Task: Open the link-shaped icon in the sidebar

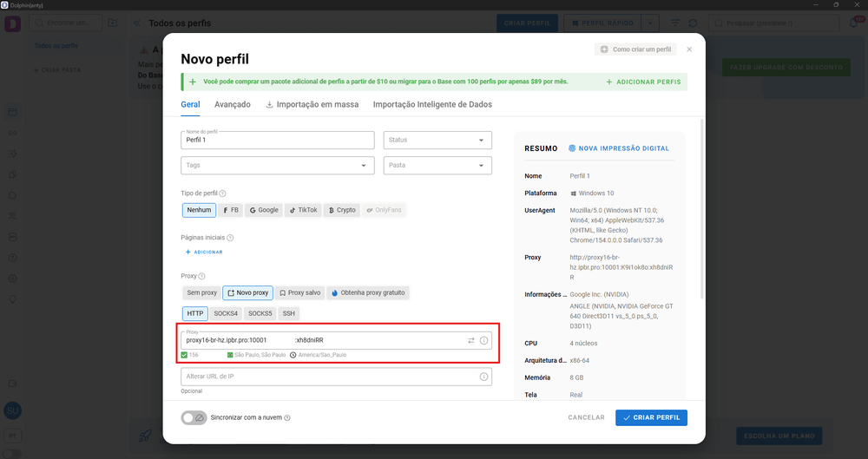Action: 13,134
